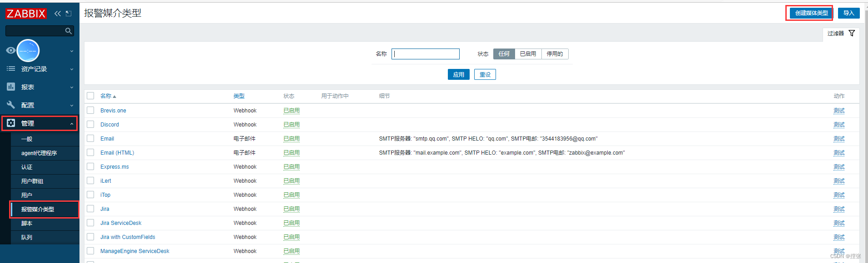This screenshot has width=868, height=263.
Task: Open the 队列 submenu item
Action: 45,238
